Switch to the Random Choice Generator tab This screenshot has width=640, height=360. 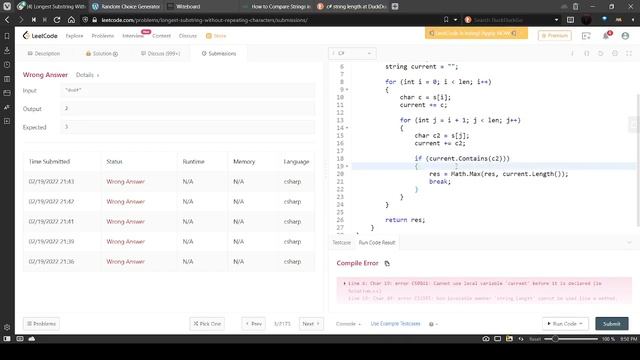[126, 7]
